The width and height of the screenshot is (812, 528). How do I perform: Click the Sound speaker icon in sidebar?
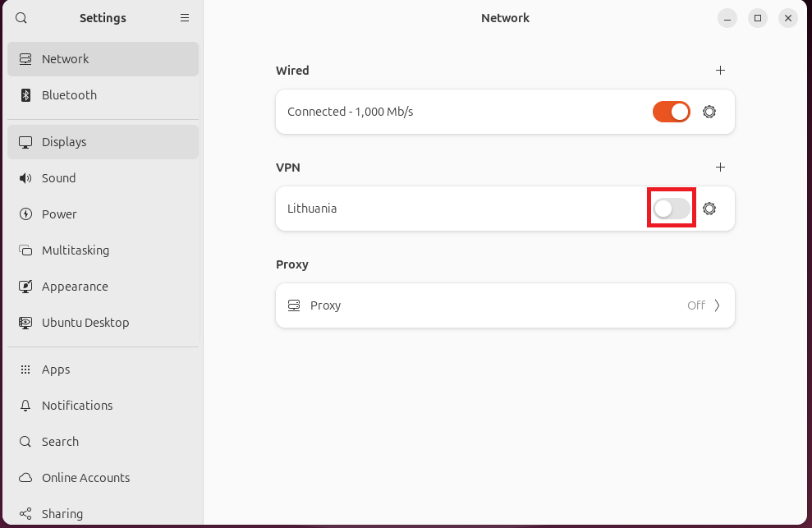coord(25,178)
